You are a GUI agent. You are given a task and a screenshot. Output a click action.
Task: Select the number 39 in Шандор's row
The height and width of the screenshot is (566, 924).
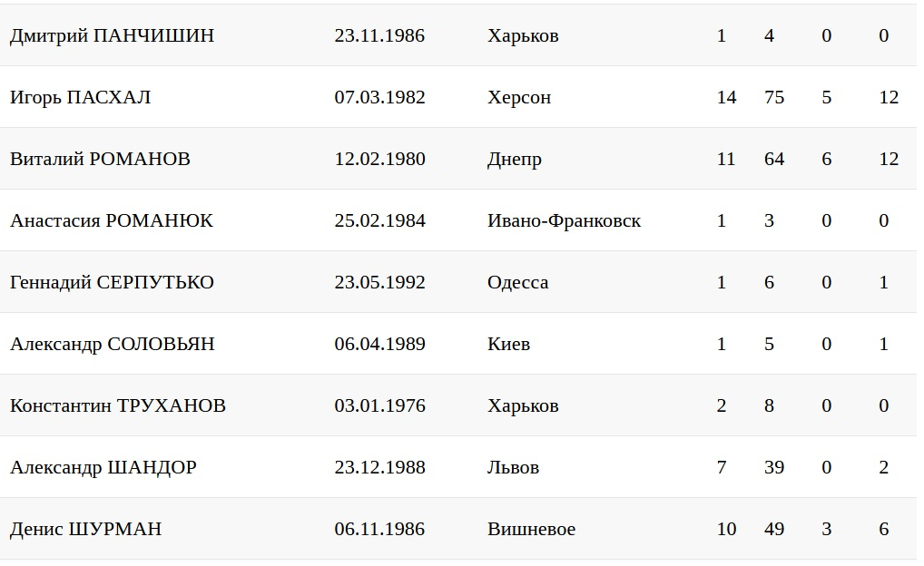pos(774,468)
